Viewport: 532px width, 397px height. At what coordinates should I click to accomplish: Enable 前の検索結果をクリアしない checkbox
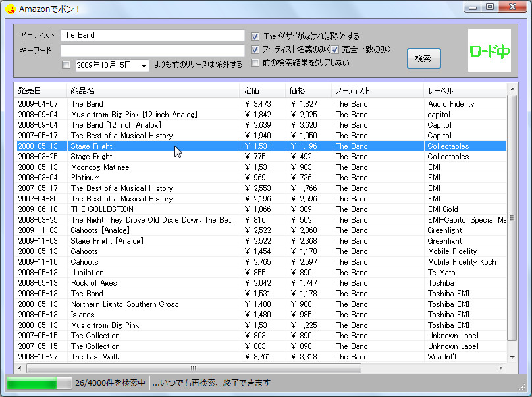[255, 63]
